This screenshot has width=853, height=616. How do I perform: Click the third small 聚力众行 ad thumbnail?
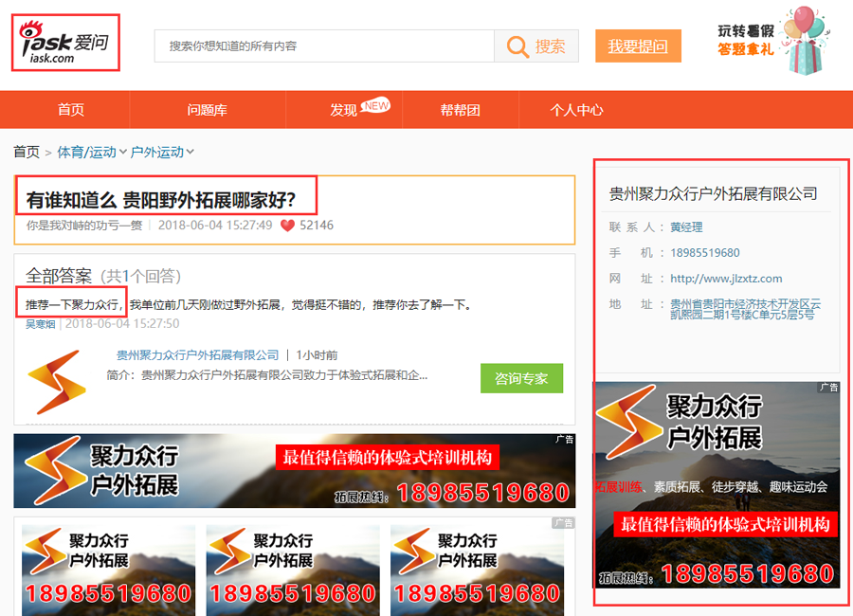pyautogui.click(x=477, y=571)
